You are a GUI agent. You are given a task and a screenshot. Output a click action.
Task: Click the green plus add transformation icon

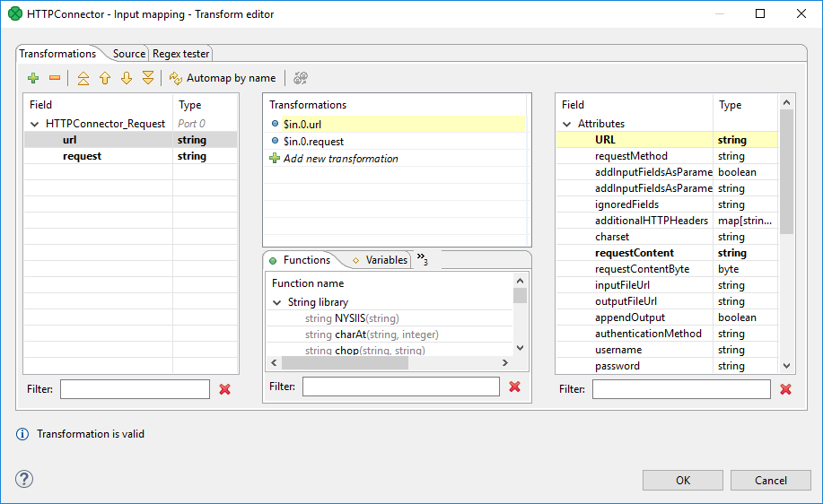tap(33, 78)
